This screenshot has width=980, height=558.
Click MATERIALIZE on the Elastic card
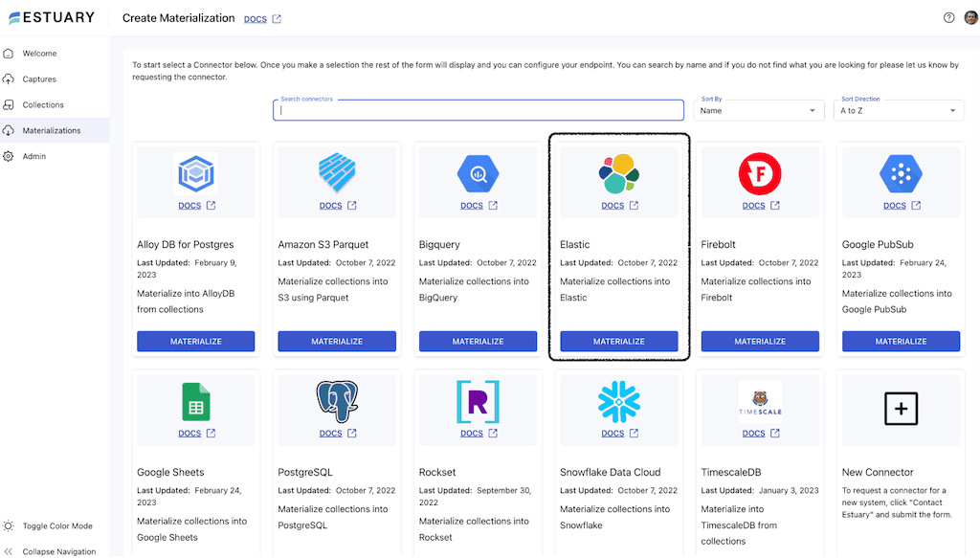[x=618, y=341]
